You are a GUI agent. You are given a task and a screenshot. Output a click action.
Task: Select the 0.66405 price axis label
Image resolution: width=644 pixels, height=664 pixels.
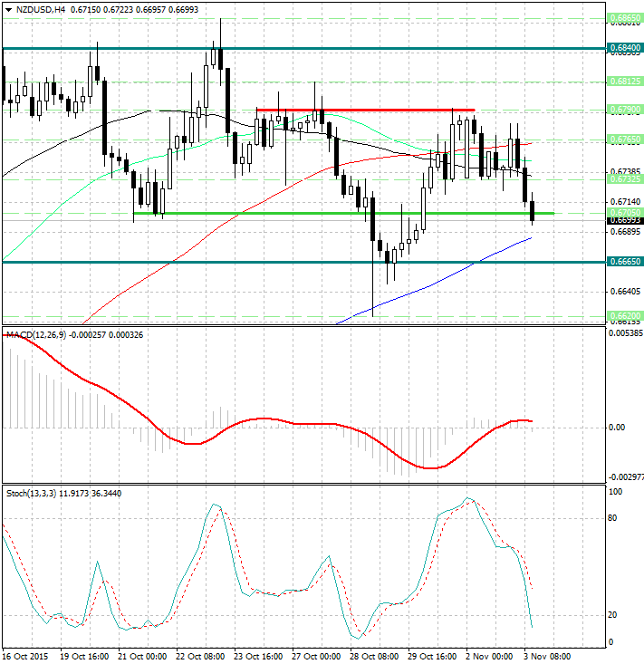click(625, 292)
